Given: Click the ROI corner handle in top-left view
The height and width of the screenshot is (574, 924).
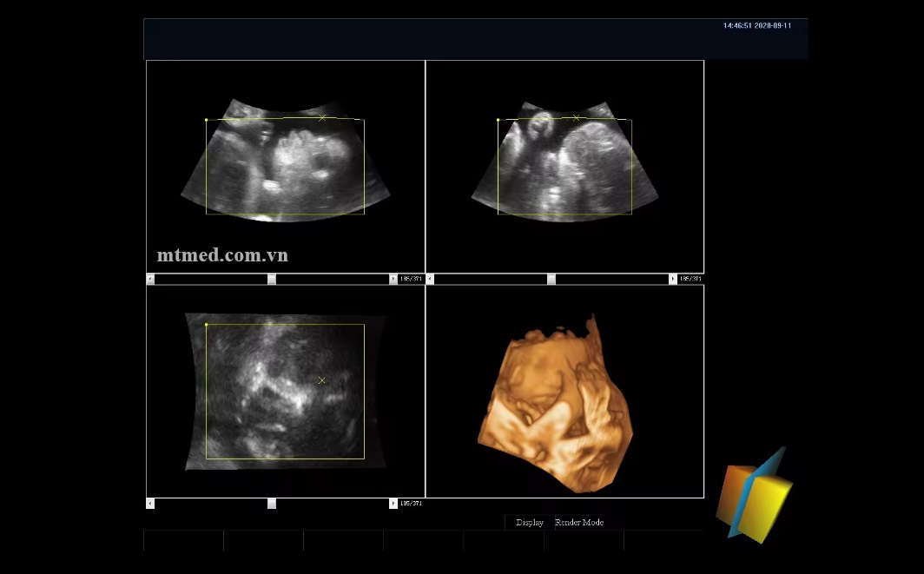Looking at the screenshot, I should coord(207,120).
